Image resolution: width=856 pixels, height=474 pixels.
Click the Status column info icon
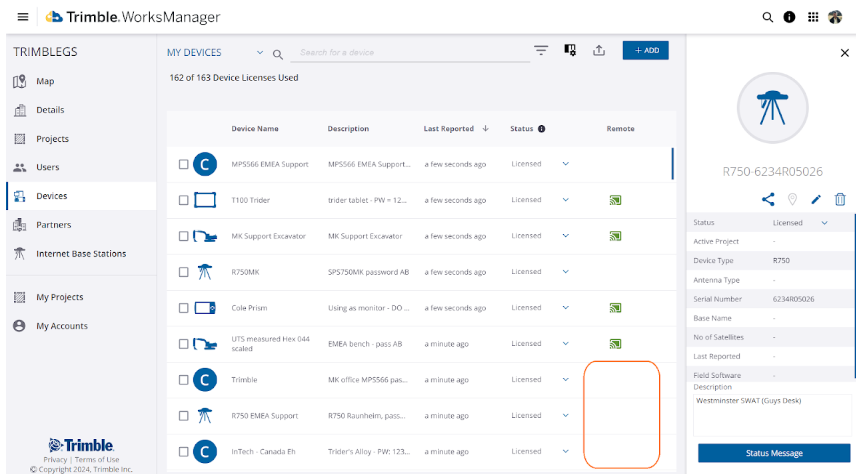tap(542, 129)
